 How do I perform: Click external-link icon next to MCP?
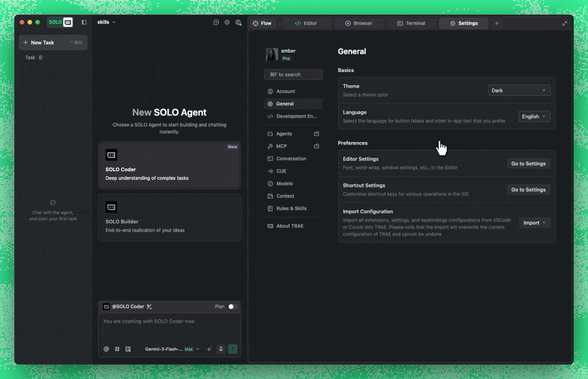point(317,146)
